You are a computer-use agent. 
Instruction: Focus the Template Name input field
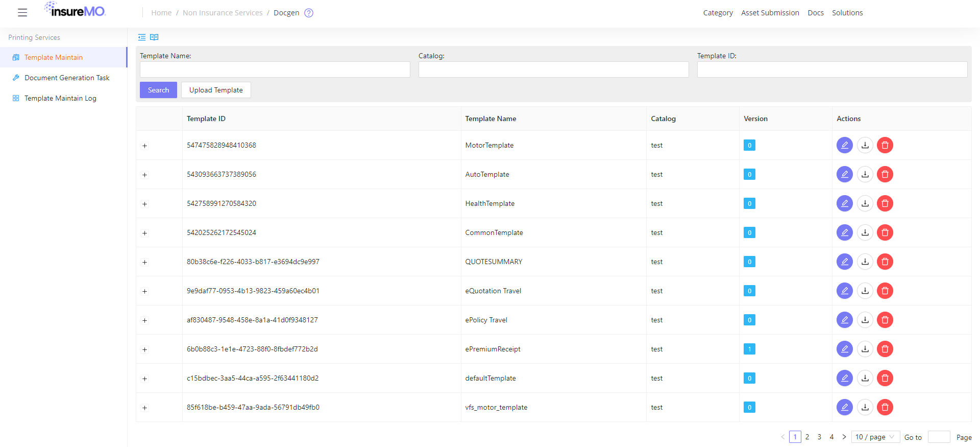pyautogui.click(x=275, y=69)
